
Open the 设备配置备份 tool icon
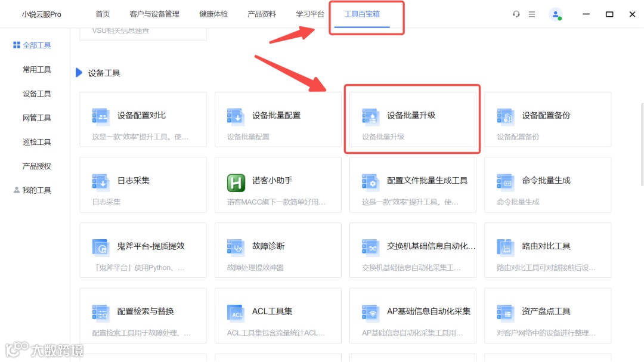pyautogui.click(x=505, y=116)
